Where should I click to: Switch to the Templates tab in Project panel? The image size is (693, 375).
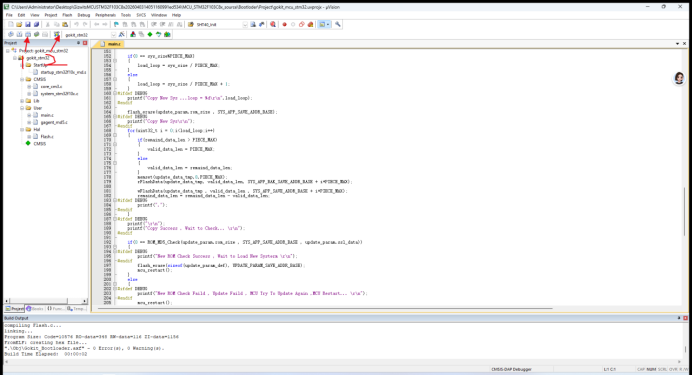[76, 309]
